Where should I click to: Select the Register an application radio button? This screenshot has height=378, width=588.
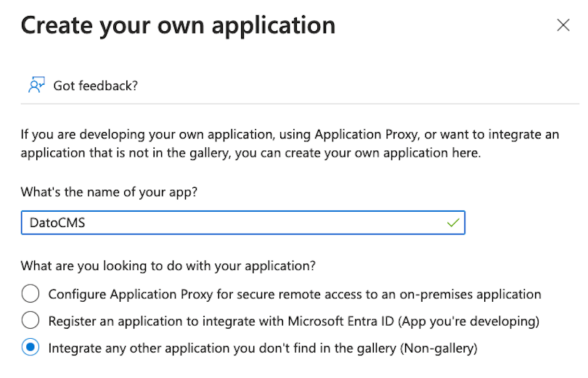(x=30, y=320)
